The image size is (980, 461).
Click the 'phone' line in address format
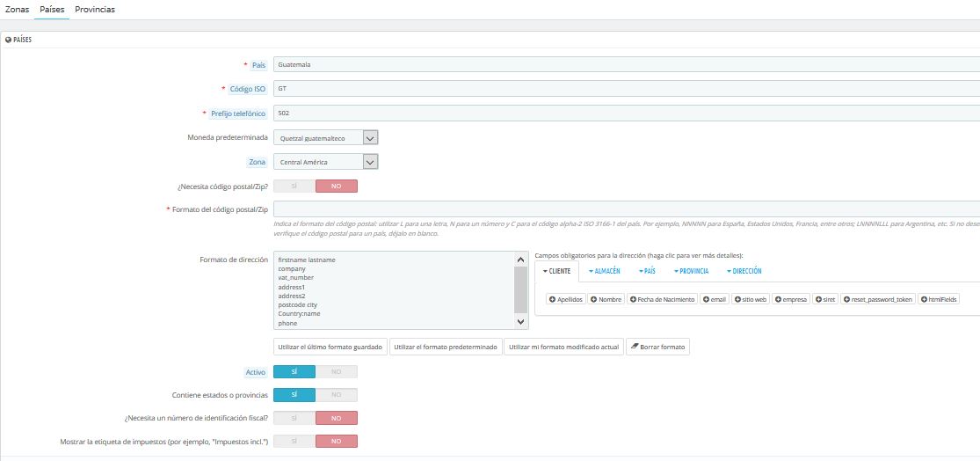point(287,324)
